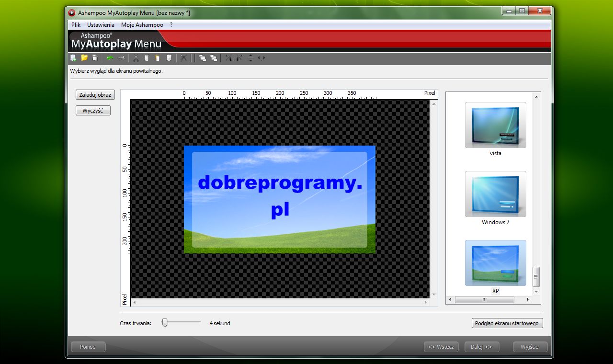Image resolution: width=613 pixels, height=364 pixels.
Task: Click the Copy icon in toolbar
Action: coord(147,58)
